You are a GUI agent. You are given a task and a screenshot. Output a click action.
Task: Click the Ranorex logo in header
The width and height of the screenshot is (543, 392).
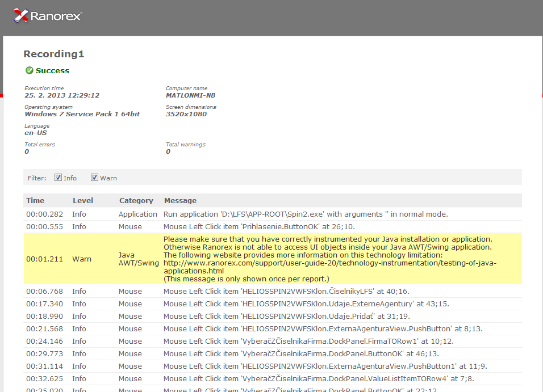coord(48,16)
